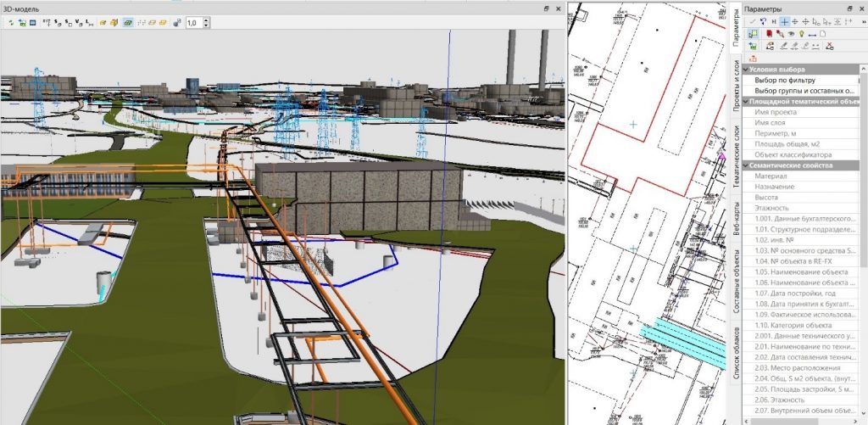This screenshot has height=425, width=868.
Task: Toggle the highlighted green layers button in 3D toolbar
Action: tap(128, 23)
